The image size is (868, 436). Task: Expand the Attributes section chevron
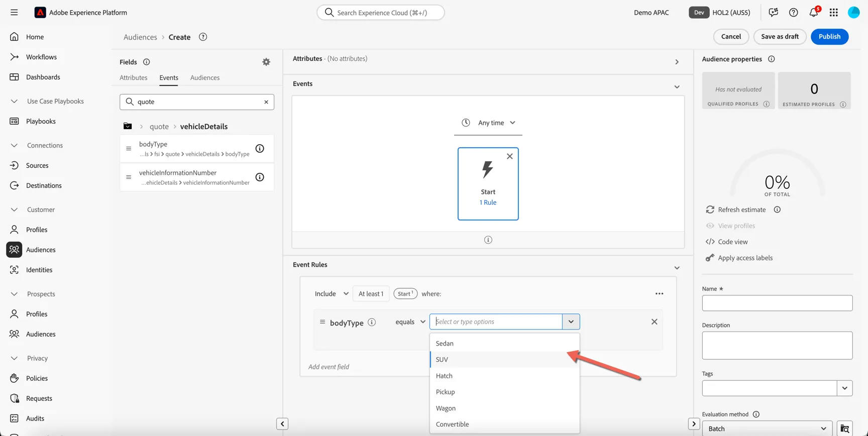pos(677,62)
